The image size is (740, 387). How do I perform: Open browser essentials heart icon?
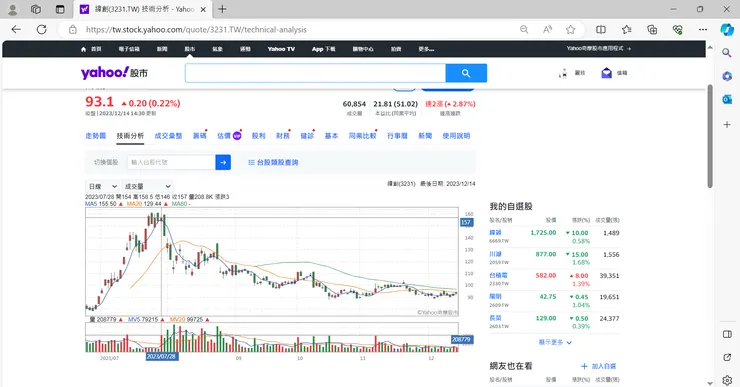click(677, 29)
